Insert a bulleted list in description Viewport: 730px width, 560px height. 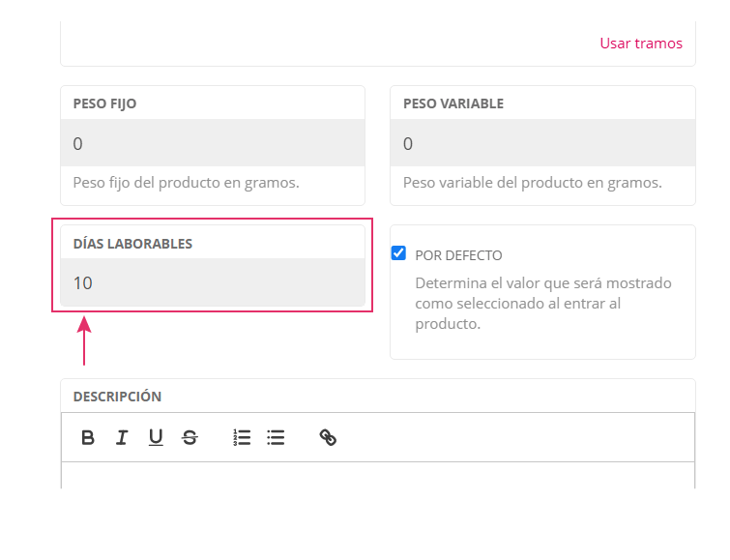pos(276,437)
